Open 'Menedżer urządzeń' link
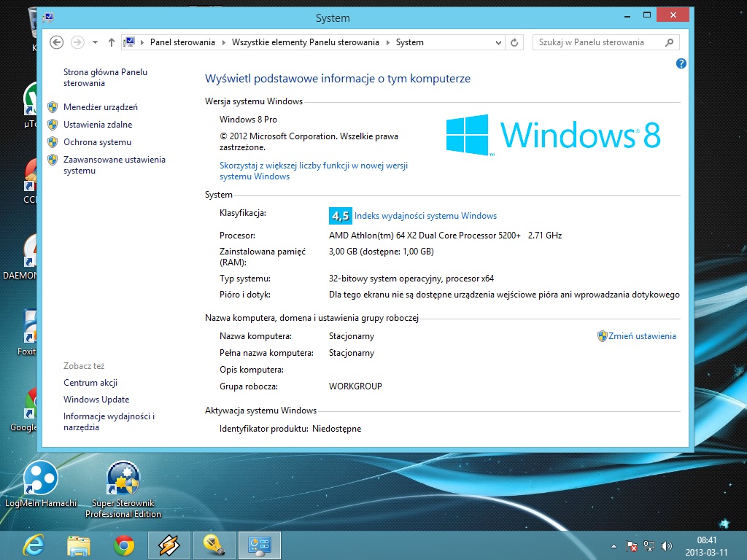This screenshot has width=747, height=560. 101,107
